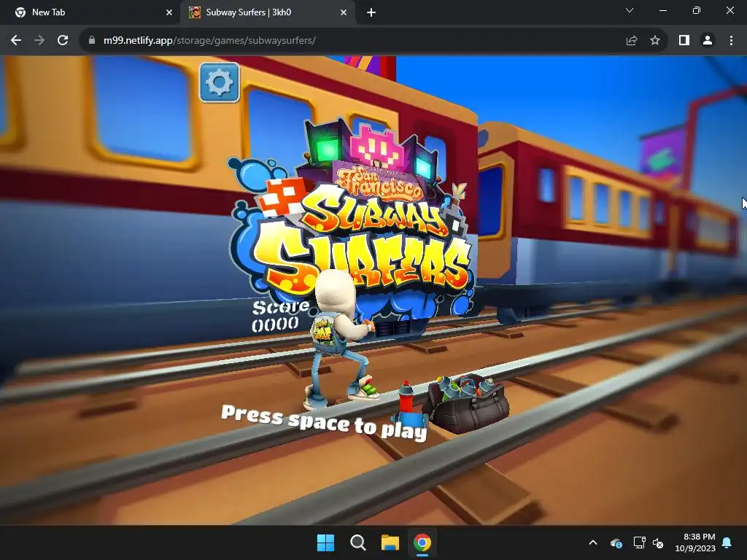The image size is (747, 560).
Task: Toggle the browser side panel
Action: tap(684, 41)
